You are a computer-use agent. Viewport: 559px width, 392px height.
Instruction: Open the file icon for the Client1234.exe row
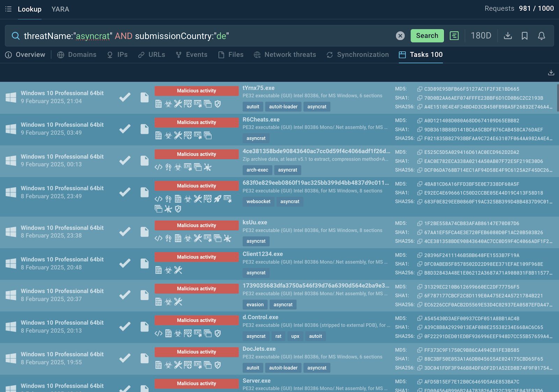[x=144, y=264]
